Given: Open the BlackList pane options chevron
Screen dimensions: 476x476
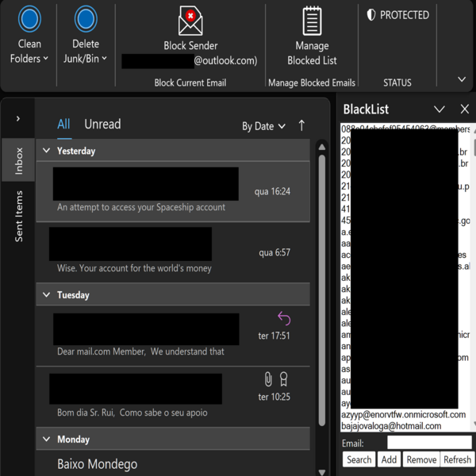Looking at the screenshot, I should click(440, 109).
